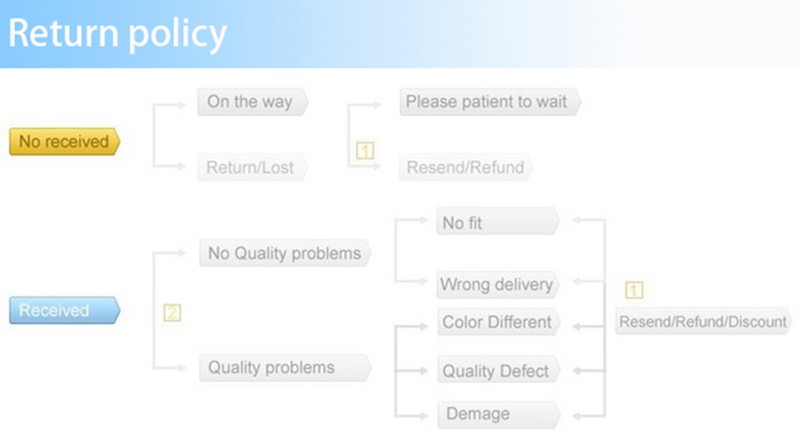Click the Color Different box

498,322
